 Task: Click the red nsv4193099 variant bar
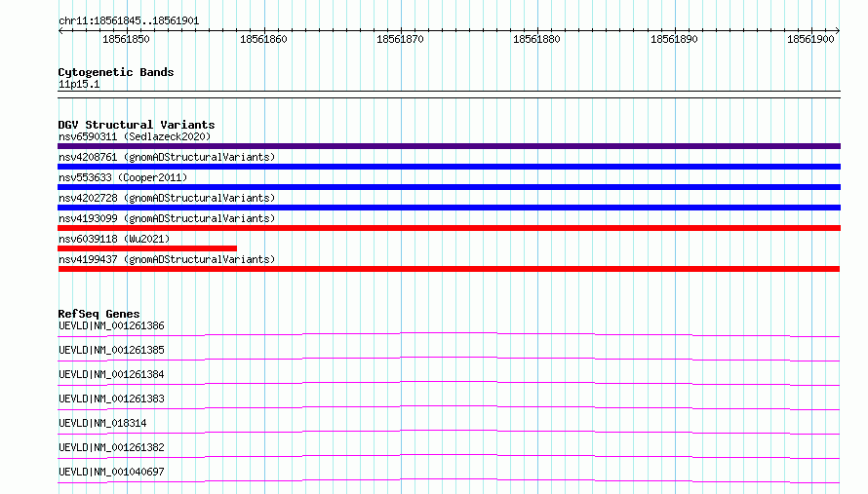(x=449, y=228)
